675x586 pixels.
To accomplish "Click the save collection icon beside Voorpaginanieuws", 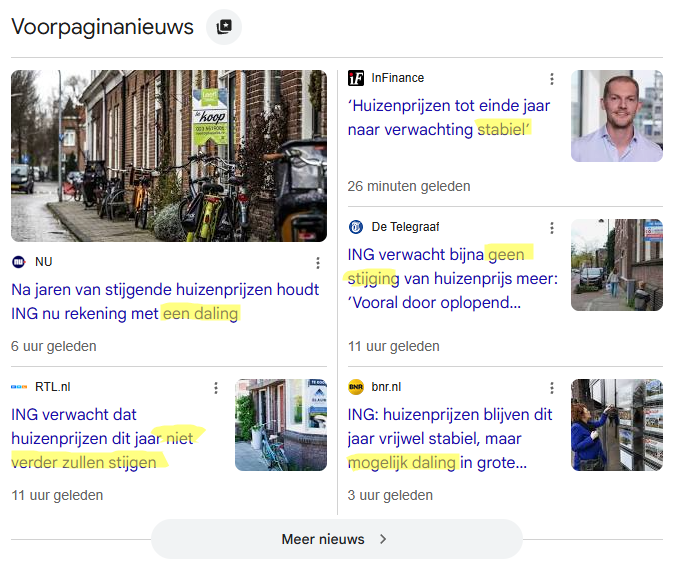I will point(224,27).
